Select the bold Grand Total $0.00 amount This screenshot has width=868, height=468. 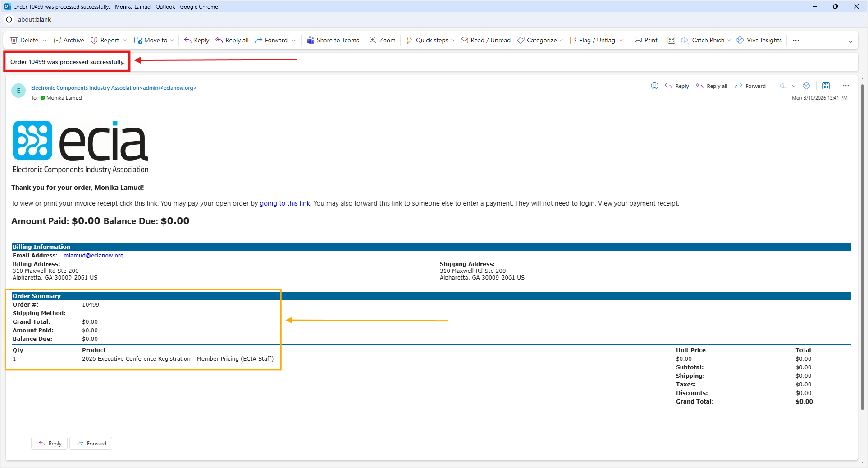click(x=804, y=402)
